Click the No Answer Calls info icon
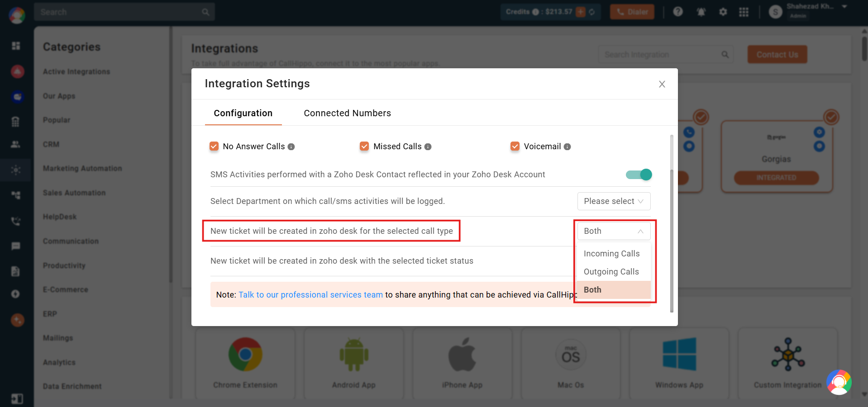868x407 pixels. coord(291,147)
